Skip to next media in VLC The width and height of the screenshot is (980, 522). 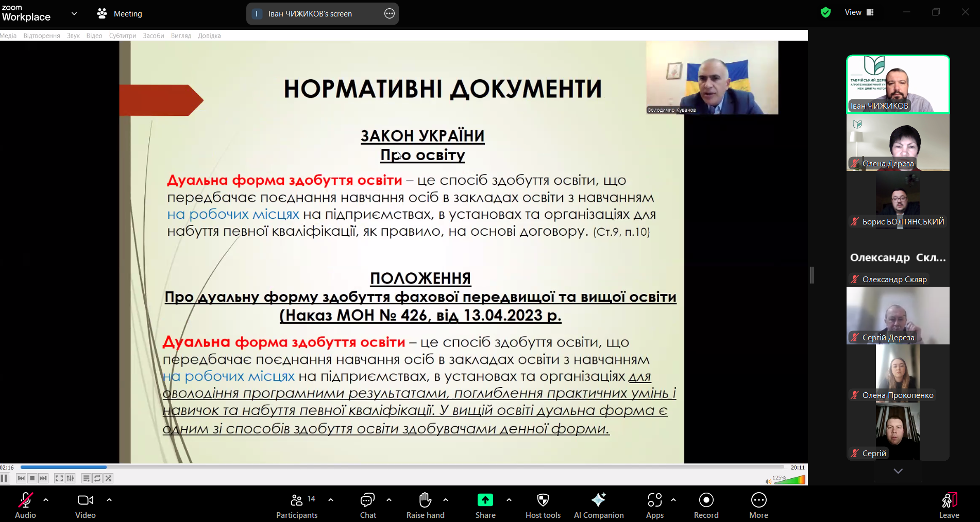click(44, 478)
